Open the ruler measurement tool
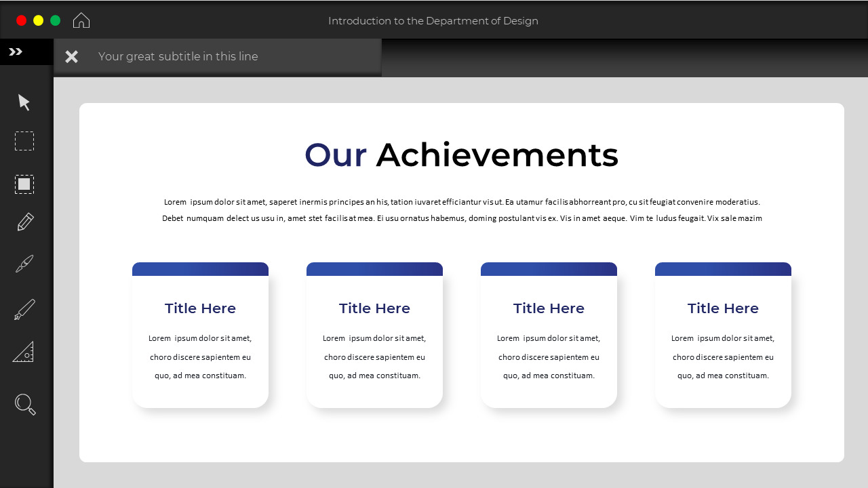This screenshot has height=488, width=868. (24, 351)
